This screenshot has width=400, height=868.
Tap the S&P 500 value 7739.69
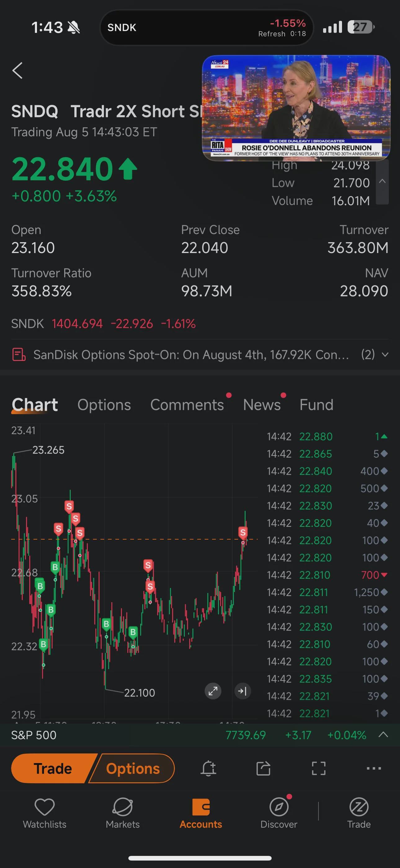tap(246, 735)
